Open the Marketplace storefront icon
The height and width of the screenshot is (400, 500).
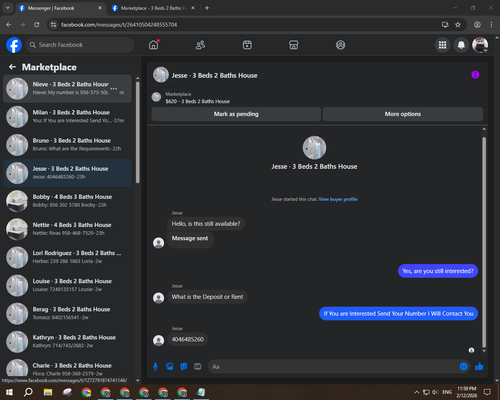pyautogui.click(x=294, y=45)
